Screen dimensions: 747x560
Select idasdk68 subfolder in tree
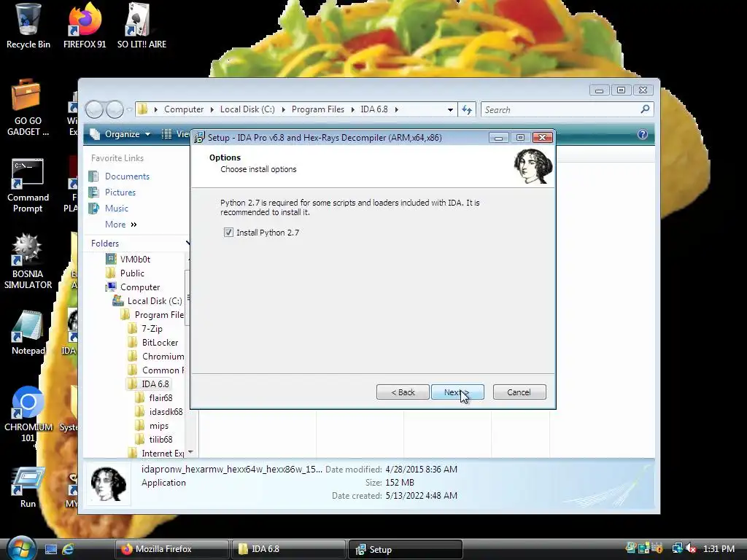(x=166, y=411)
